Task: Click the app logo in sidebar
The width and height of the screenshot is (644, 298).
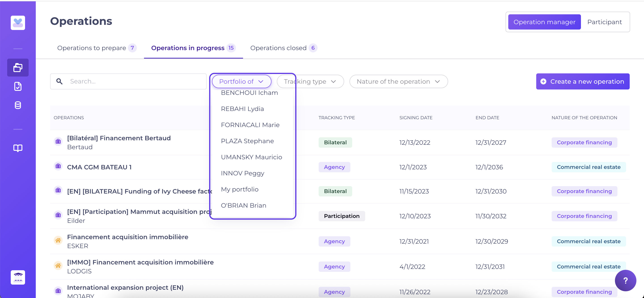Action: [x=18, y=23]
